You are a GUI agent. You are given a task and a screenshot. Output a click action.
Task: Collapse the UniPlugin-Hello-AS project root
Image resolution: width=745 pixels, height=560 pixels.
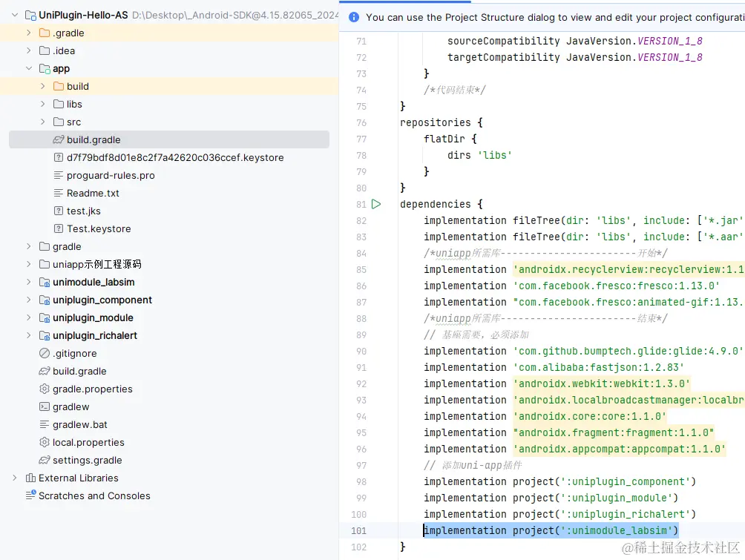tap(15, 15)
